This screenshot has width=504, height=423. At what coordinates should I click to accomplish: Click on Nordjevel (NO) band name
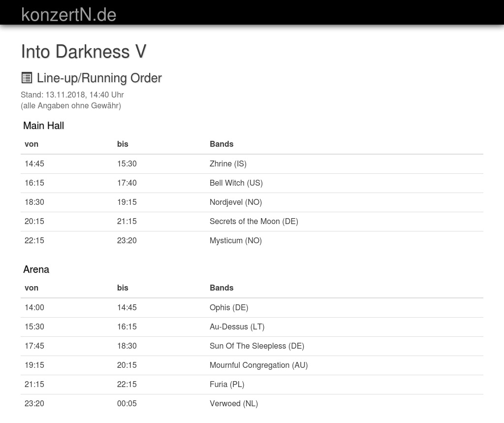pos(235,202)
